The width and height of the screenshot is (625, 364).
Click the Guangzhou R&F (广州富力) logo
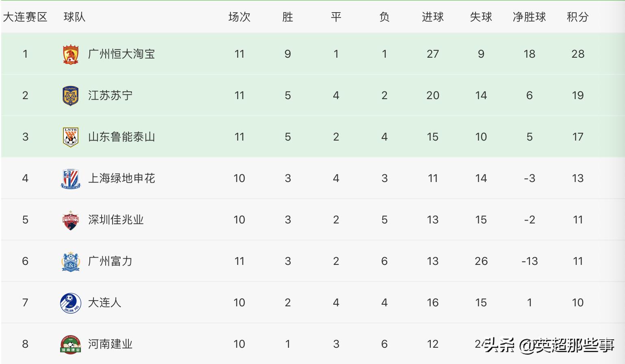coord(71,262)
